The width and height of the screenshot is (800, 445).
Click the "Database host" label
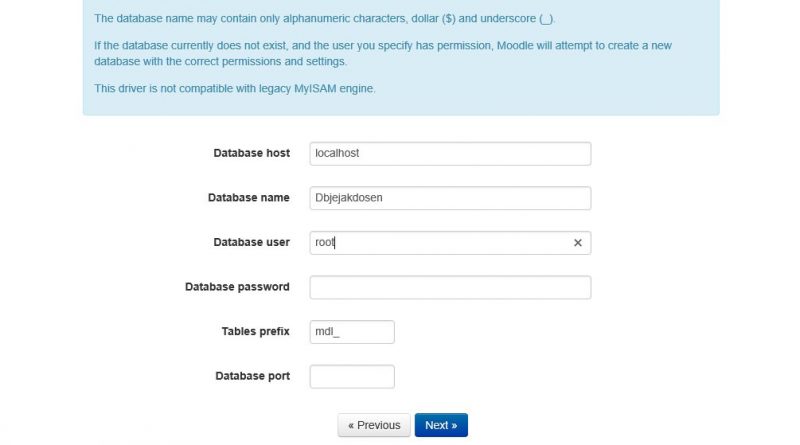[252, 153]
